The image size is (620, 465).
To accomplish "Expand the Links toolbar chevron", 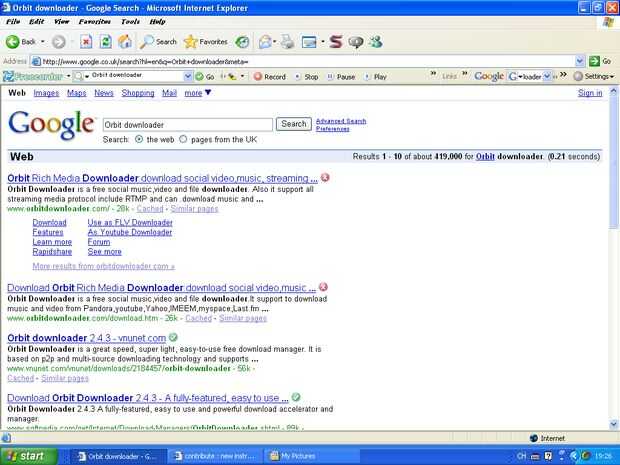I will coord(465,74).
